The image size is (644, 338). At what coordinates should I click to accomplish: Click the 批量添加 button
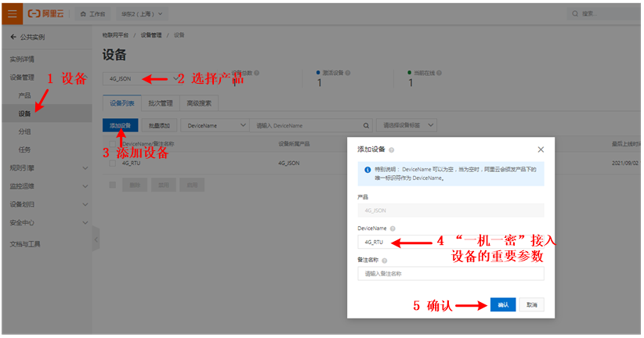(159, 125)
